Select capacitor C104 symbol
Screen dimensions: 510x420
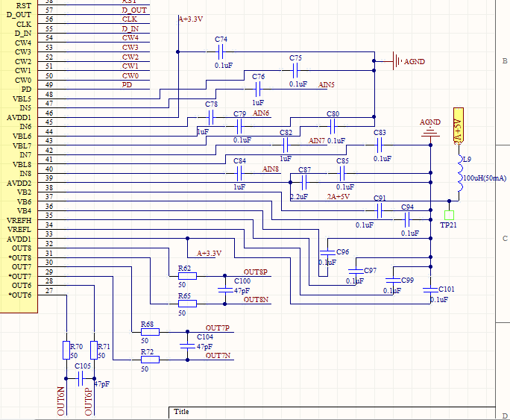187,346
